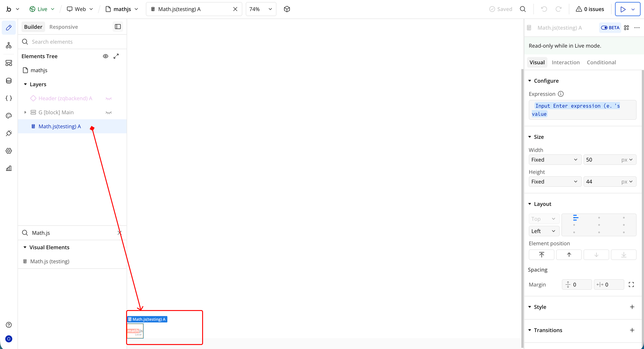
Task: Click the 0 issues indicator
Action: [x=590, y=9]
